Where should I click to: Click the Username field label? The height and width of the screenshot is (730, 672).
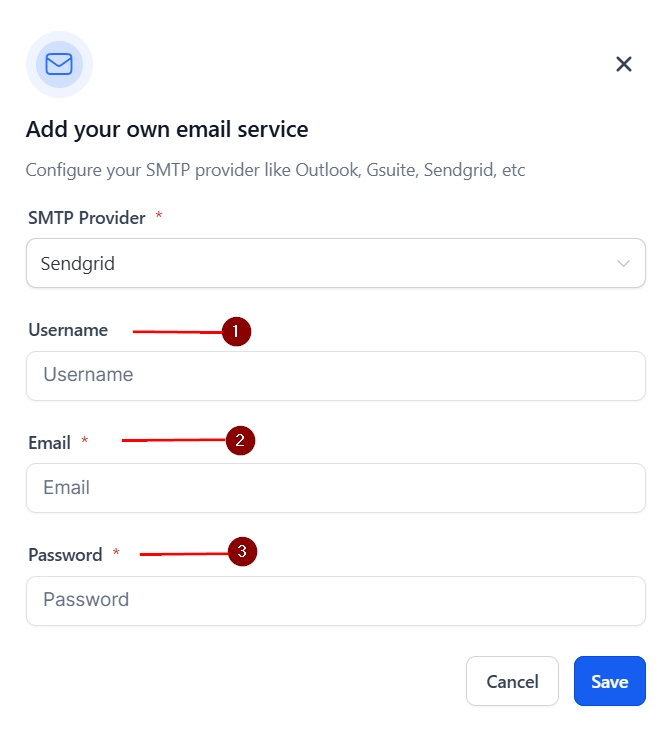(68, 330)
